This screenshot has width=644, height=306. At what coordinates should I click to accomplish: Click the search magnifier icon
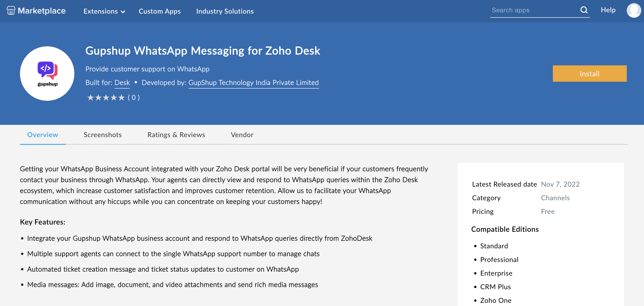(584, 10)
